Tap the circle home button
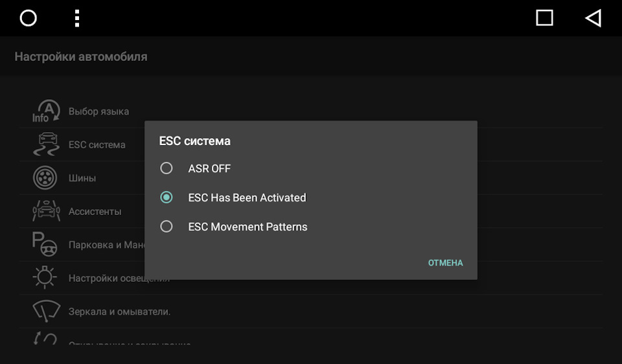 (28, 18)
